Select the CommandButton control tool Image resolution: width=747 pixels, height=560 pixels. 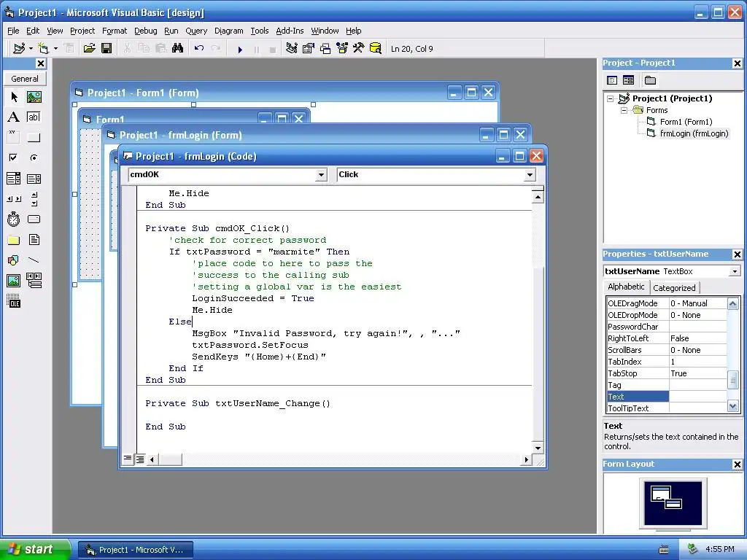coord(34,138)
